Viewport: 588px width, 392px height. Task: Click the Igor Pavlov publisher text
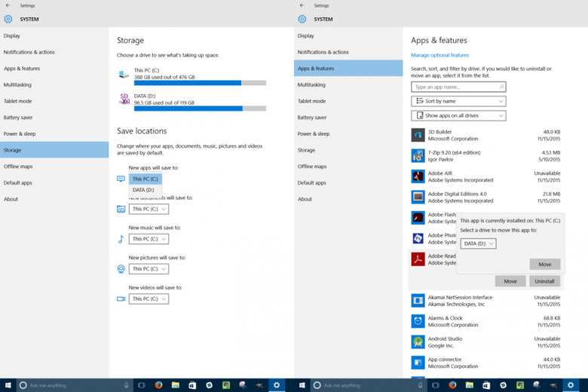pyautogui.click(x=441, y=159)
